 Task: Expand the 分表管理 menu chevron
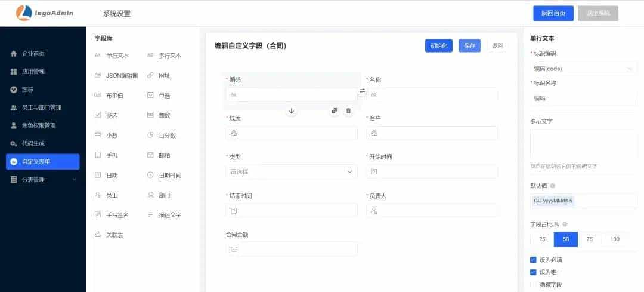click(75, 180)
